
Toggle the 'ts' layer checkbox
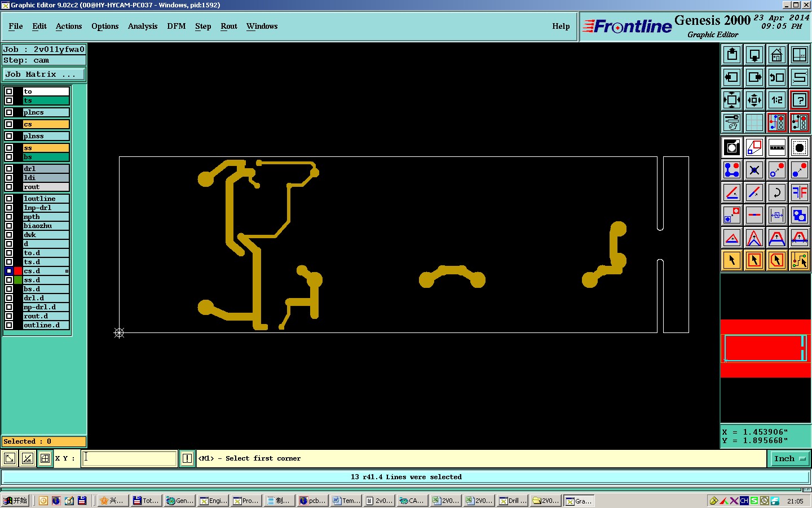click(9, 100)
